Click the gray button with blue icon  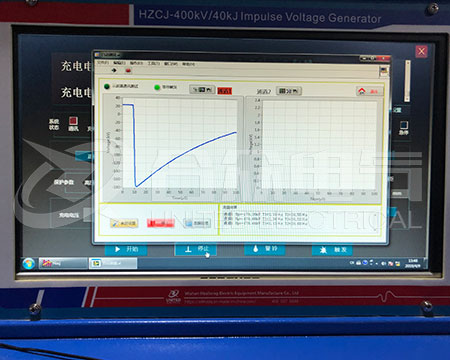point(197,223)
